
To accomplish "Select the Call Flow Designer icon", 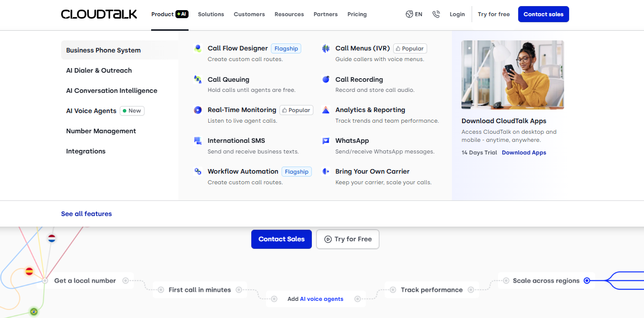I will [x=198, y=48].
